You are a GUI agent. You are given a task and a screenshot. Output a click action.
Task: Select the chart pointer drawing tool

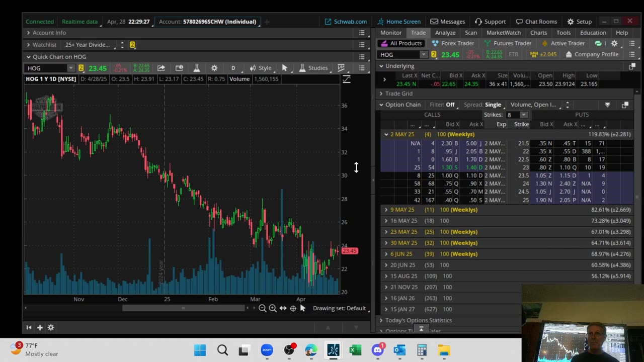[x=284, y=68]
